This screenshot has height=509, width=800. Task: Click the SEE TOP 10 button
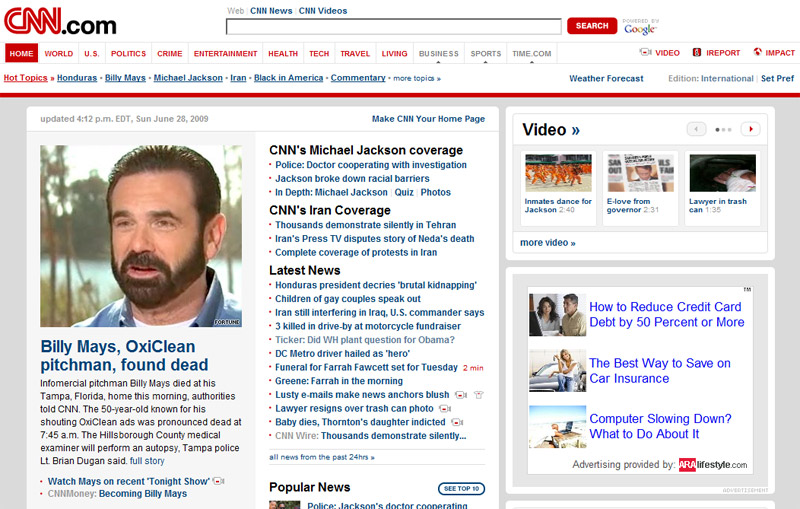click(461, 489)
